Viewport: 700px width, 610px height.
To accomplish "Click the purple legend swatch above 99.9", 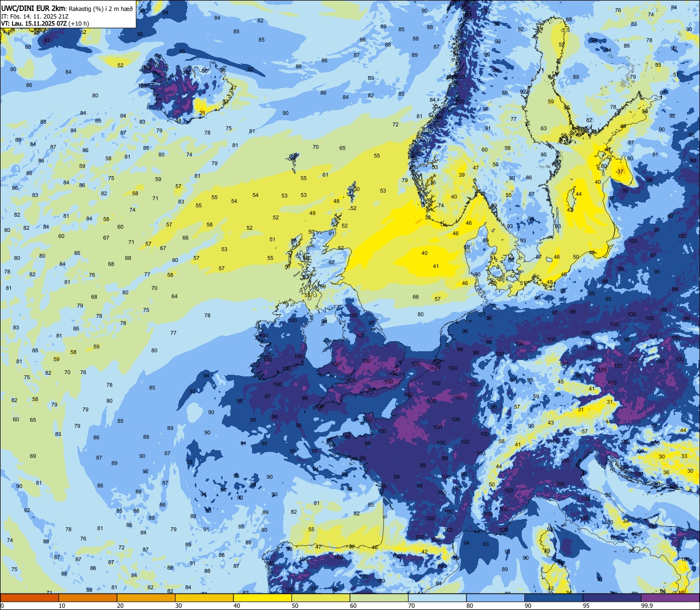I will click(670, 597).
